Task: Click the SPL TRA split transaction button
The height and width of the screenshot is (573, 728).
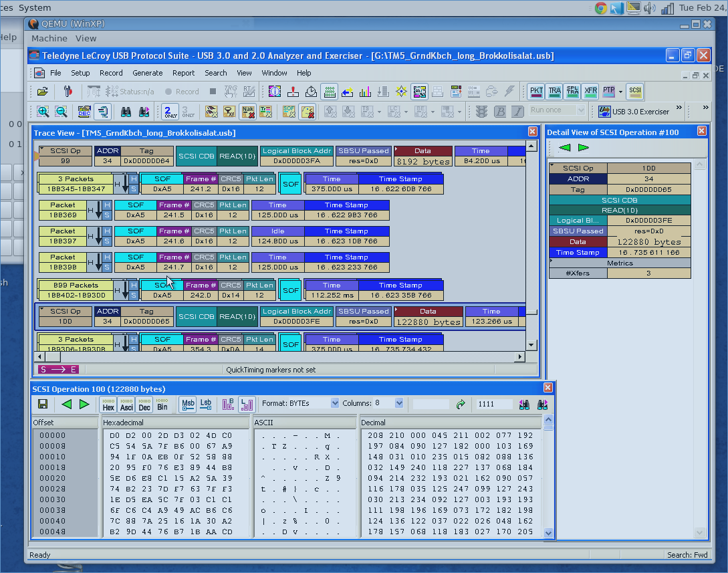Action: tap(572, 92)
